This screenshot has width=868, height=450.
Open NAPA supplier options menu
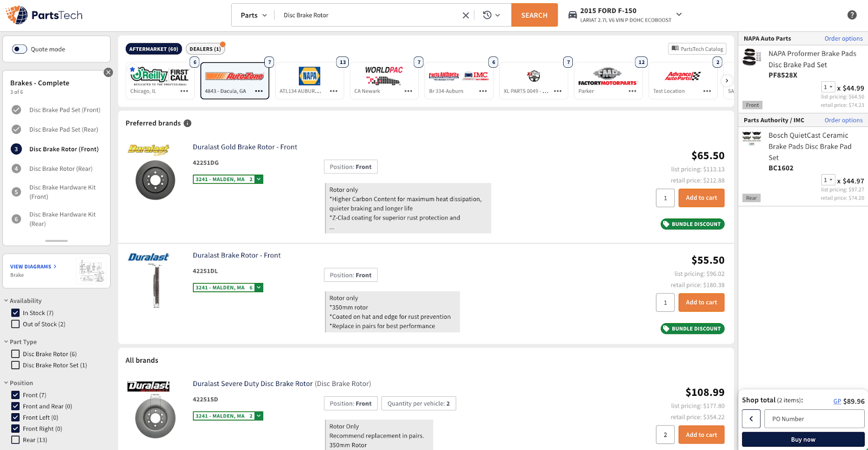(x=334, y=91)
